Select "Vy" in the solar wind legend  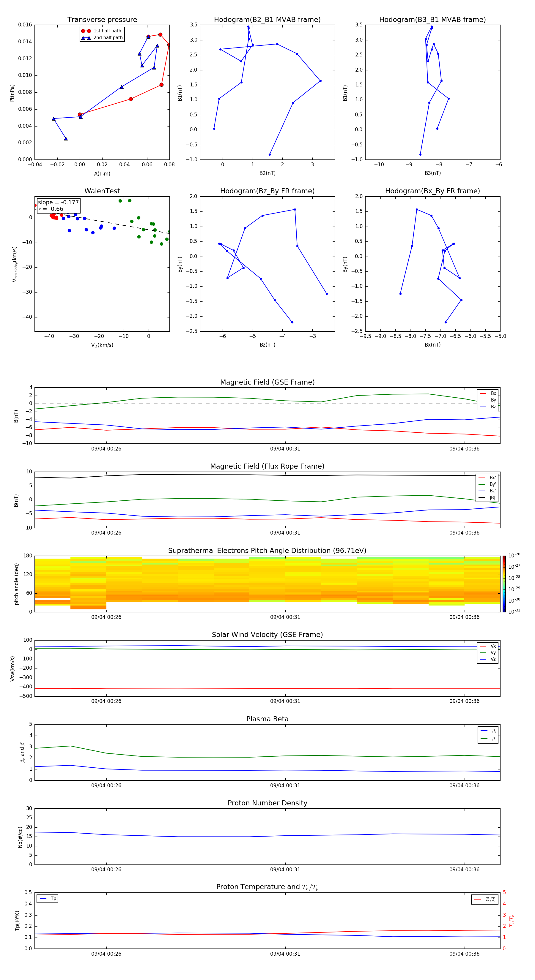pyautogui.click(x=488, y=652)
